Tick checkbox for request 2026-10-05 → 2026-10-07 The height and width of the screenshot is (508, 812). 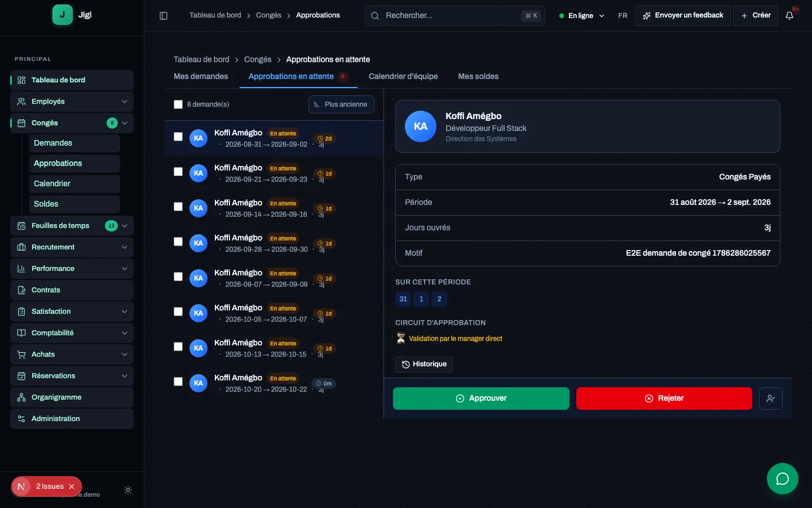click(x=178, y=312)
